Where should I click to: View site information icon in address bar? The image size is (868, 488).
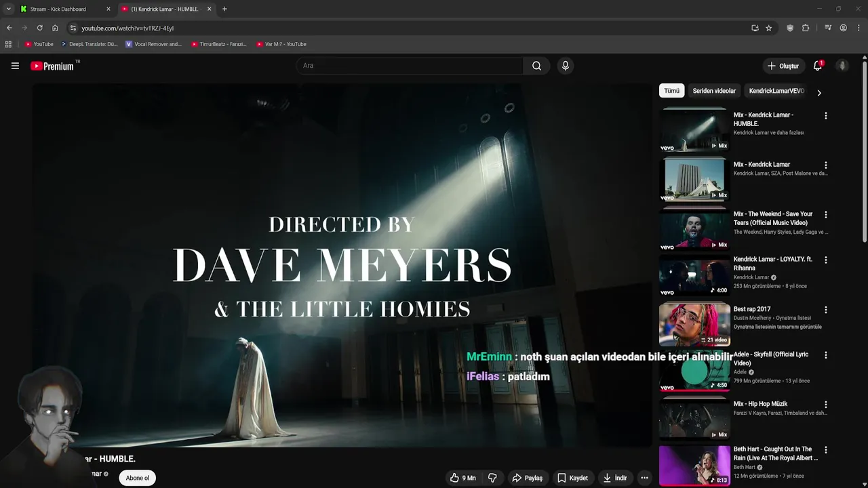[x=73, y=28]
